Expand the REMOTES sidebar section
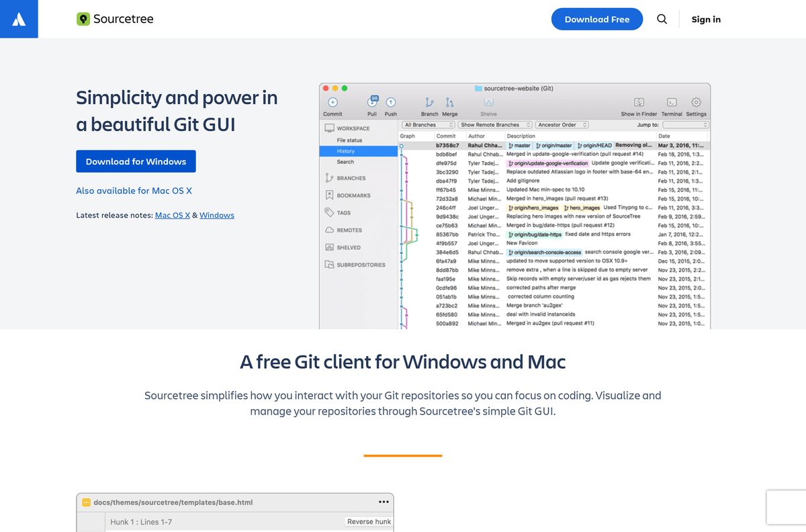This screenshot has width=806, height=532. tap(349, 230)
